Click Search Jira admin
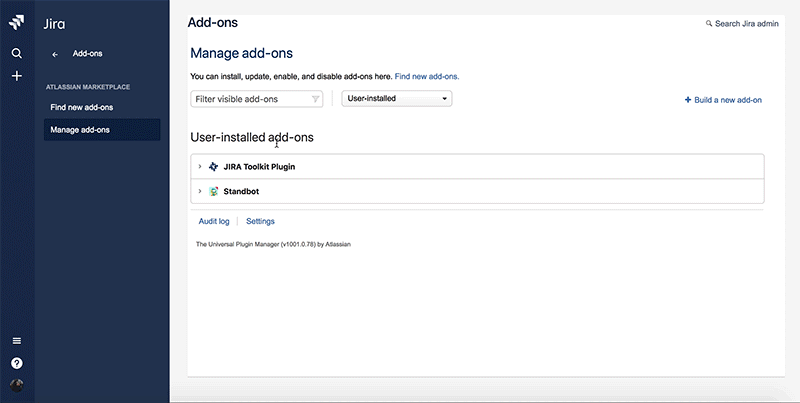The image size is (800, 403). (746, 23)
